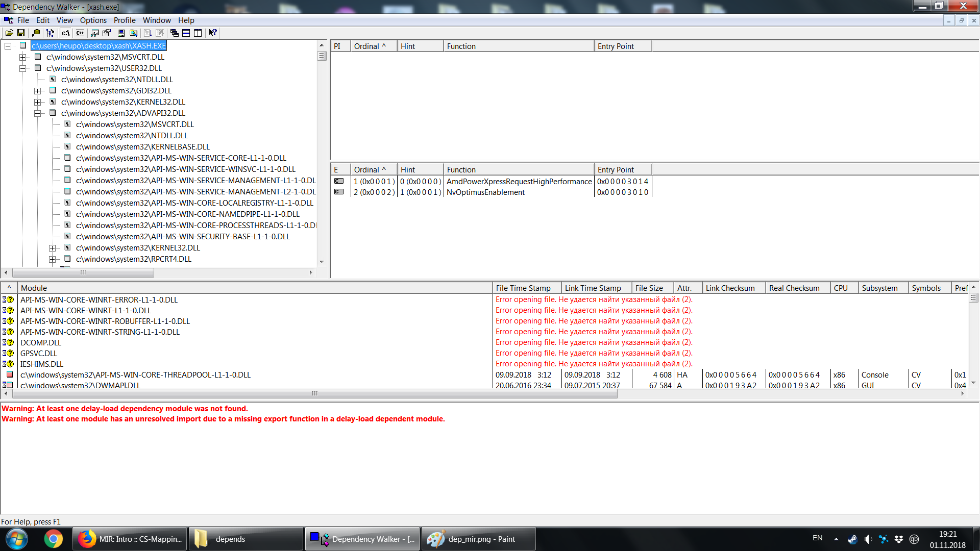Toggle Auto Expand in the toolbar

50,33
